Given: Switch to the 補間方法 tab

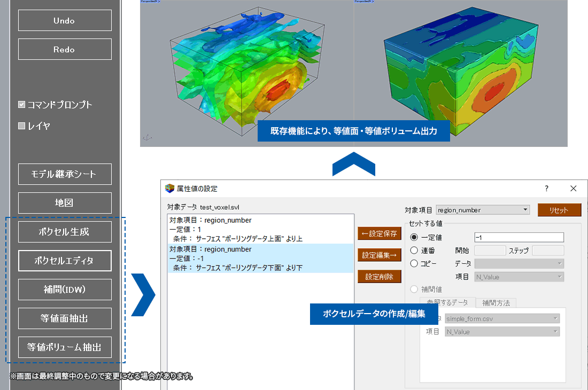Looking at the screenshot, I should [496, 303].
